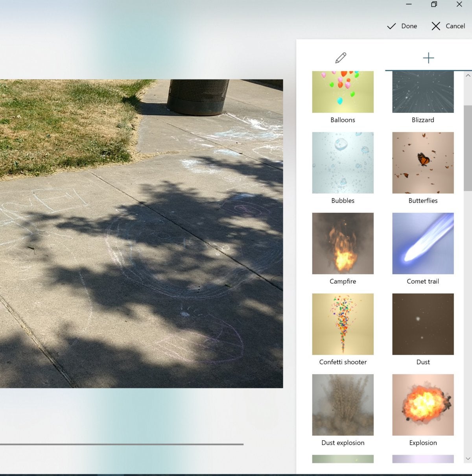Restore down the window
Viewport: 472px width, 476px height.
tap(434, 4)
